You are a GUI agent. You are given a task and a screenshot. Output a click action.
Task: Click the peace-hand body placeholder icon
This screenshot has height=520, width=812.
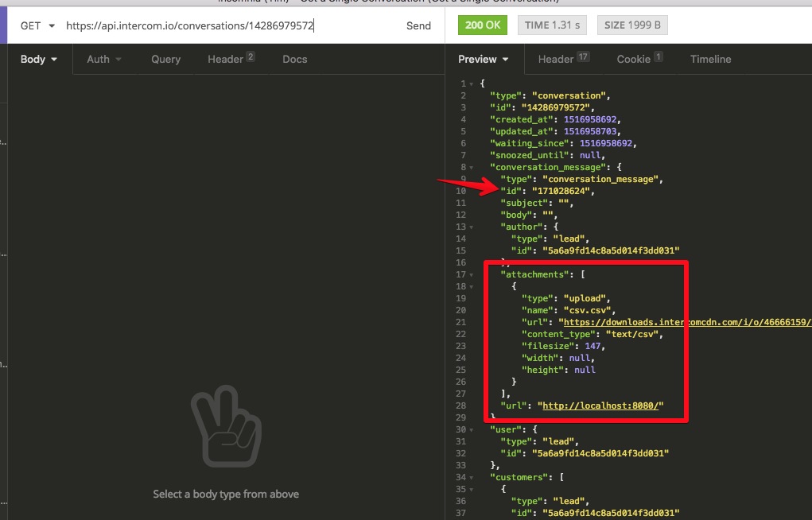(x=227, y=425)
